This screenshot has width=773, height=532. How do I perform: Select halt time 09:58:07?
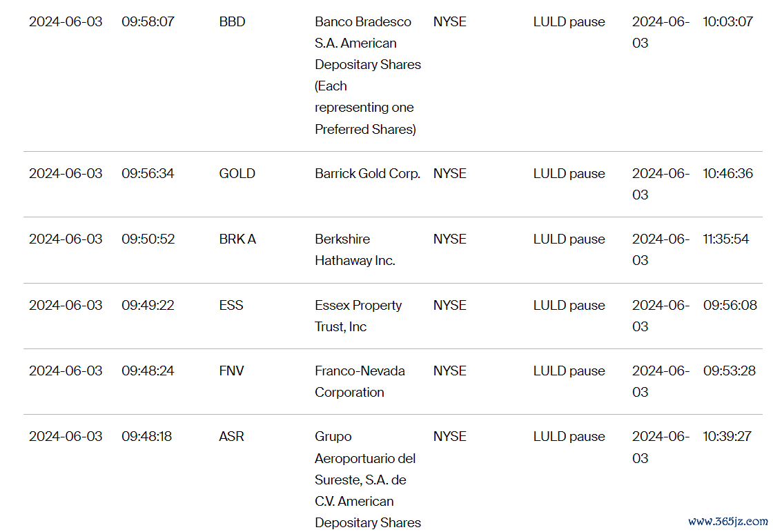148,21
